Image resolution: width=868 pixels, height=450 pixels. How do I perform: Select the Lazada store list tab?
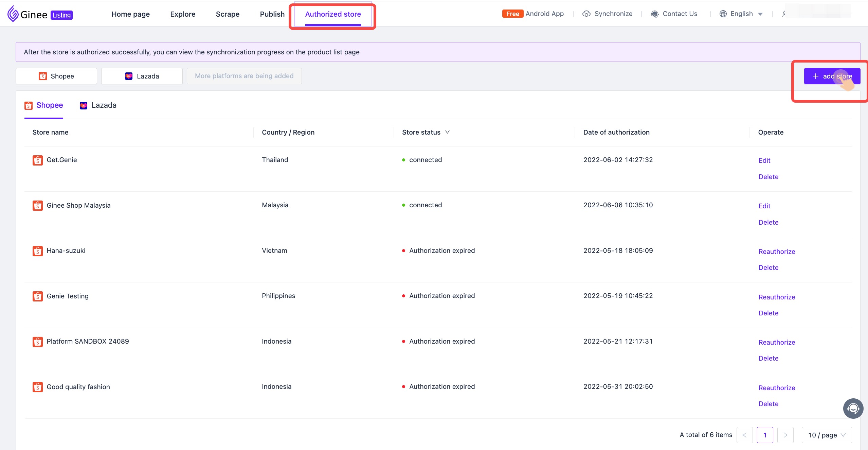[x=98, y=105]
